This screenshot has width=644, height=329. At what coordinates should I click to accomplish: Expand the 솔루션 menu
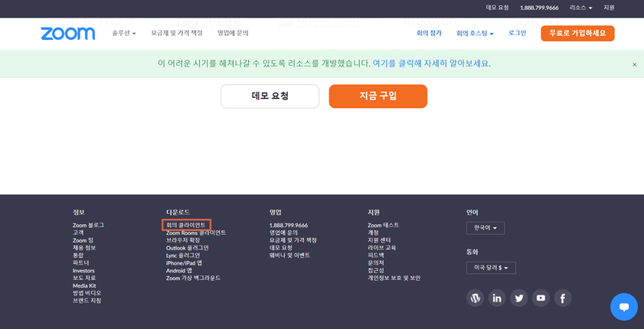pyautogui.click(x=123, y=33)
